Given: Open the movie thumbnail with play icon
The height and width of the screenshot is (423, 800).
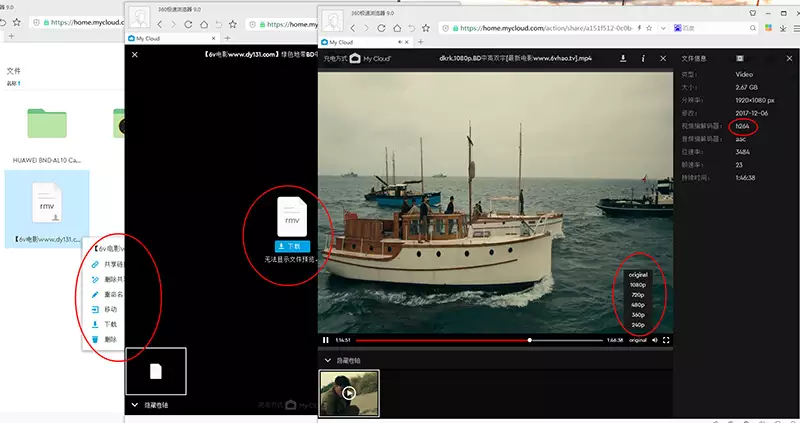Looking at the screenshot, I should tap(349, 393).
